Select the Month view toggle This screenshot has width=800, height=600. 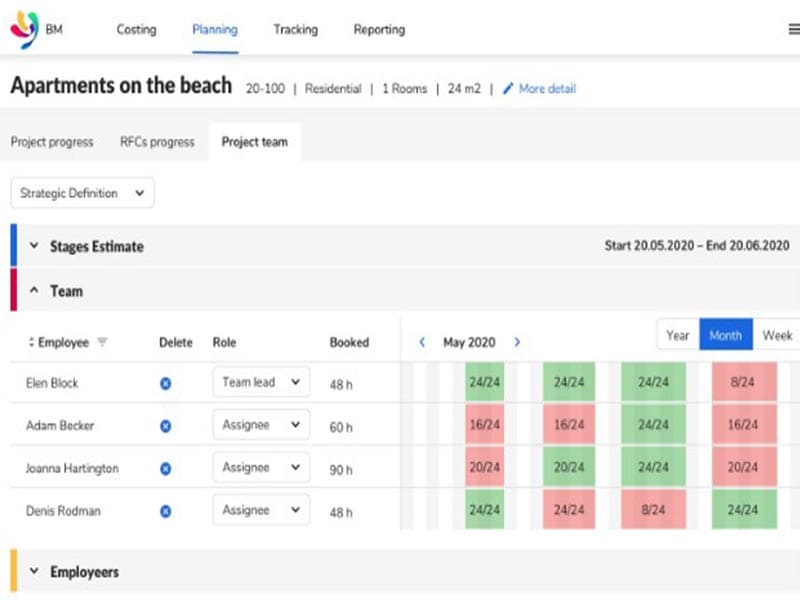725,335
